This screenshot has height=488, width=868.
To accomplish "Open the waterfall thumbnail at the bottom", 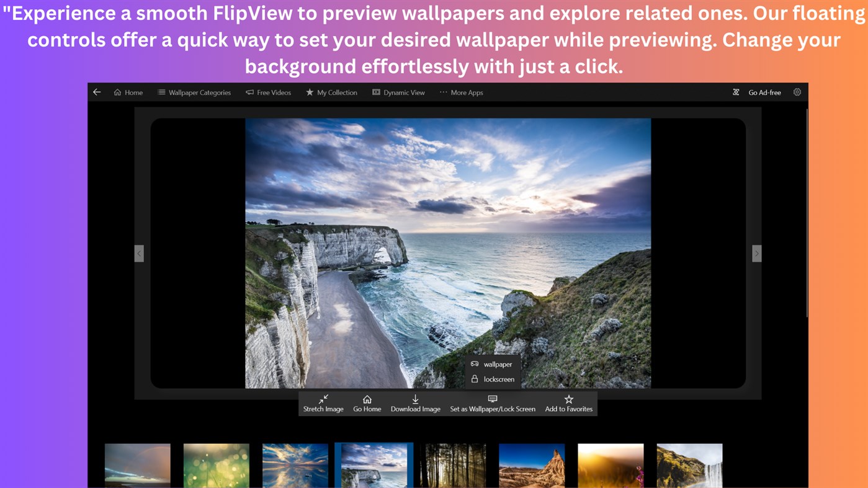I will pos(689,465).
